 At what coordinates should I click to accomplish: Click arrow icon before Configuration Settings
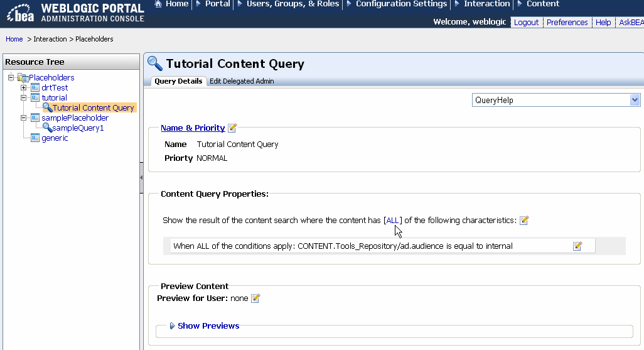click(x=349, y=4)
